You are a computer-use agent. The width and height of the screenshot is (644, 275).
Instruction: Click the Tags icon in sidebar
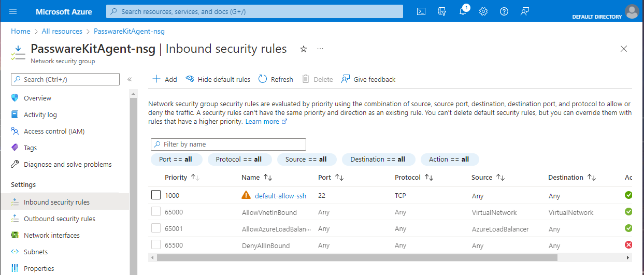(x=15, y=148)
